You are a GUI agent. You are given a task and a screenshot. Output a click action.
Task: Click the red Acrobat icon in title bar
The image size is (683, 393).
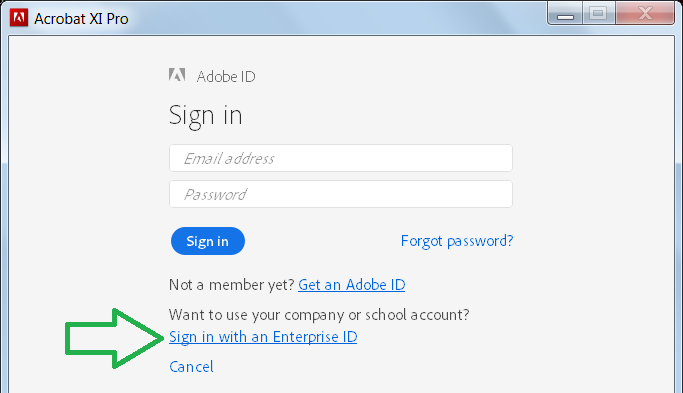click(19, 18)
